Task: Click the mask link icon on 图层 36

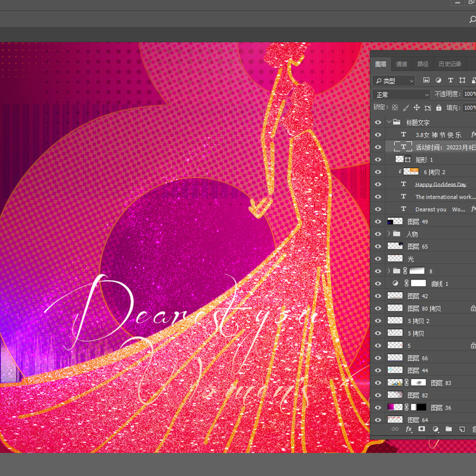Action: [x=407, y=407]
